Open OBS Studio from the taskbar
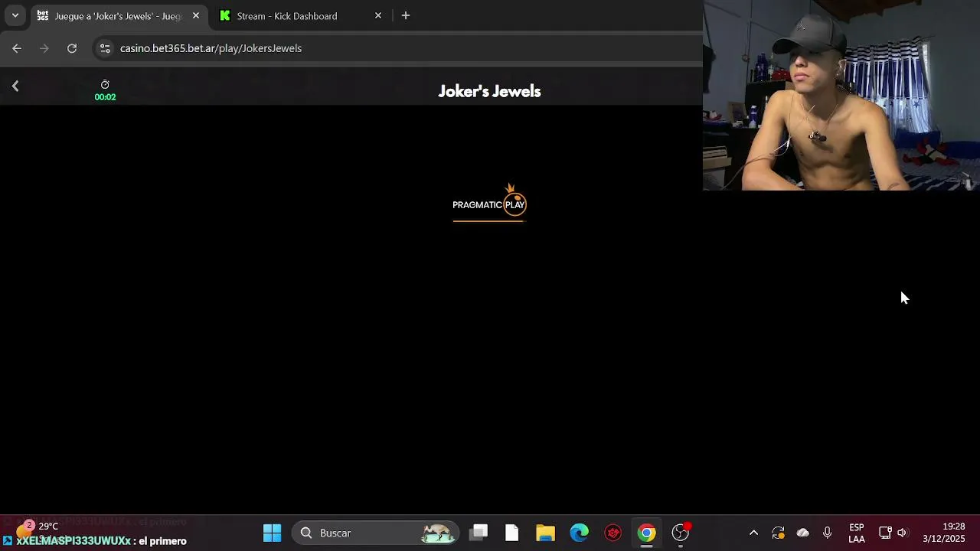The image size is (980, 551). pyautogui.click(x=681, y=533)
